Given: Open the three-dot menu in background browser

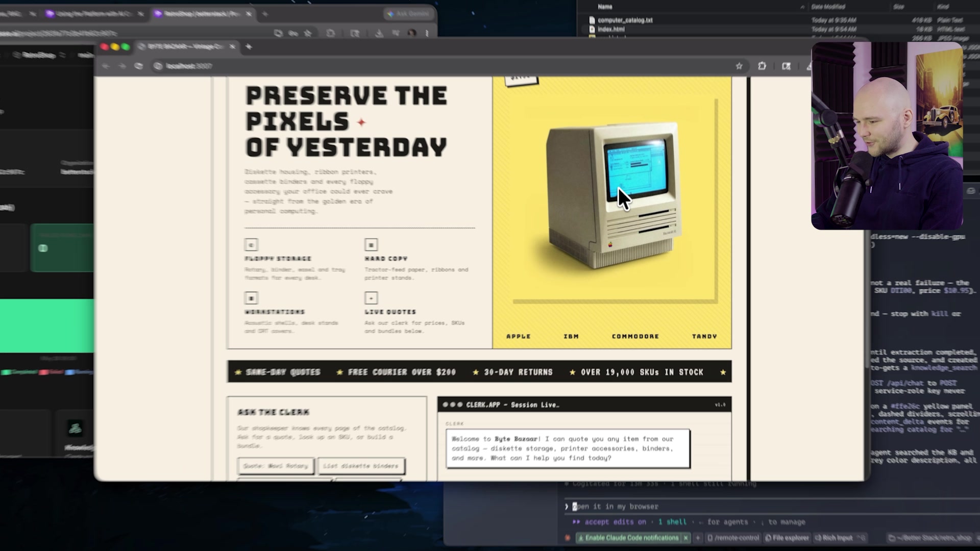Looking at the screenshot, I should (427, 33).
